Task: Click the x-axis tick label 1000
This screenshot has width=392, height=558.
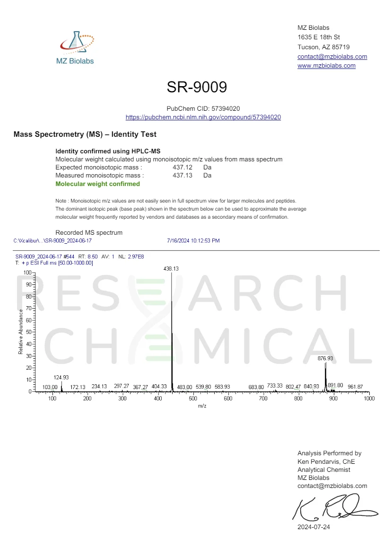Action: (x=369, y=399)
